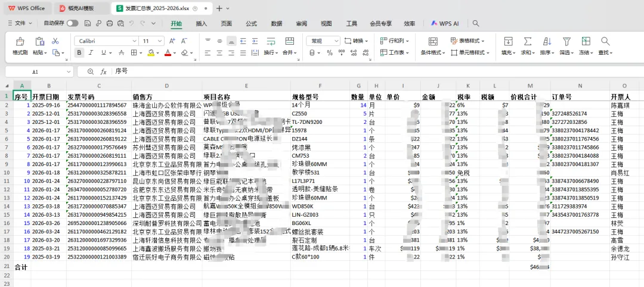Switch to the Formulas (公式) tab

(x=252, y=23)
